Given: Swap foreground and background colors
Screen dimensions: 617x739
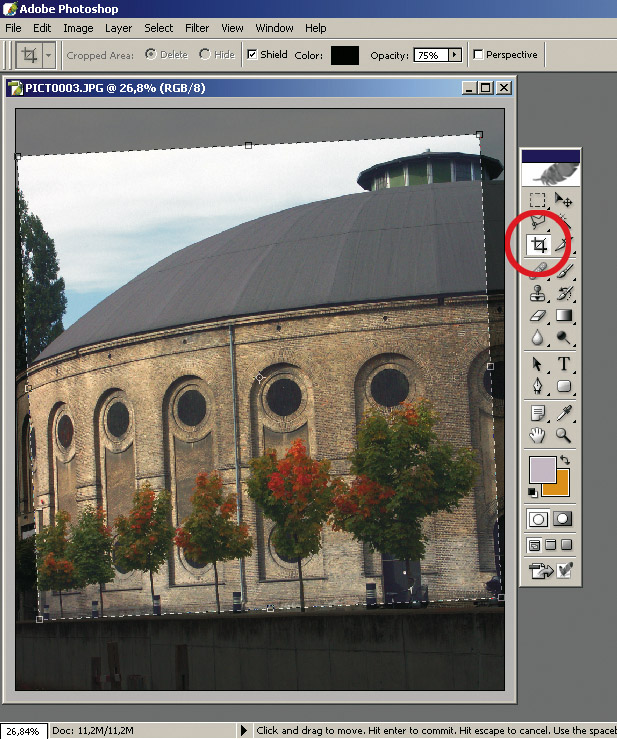Looking at the screenshot, I should pyautogui.click(x=565, y=460).
